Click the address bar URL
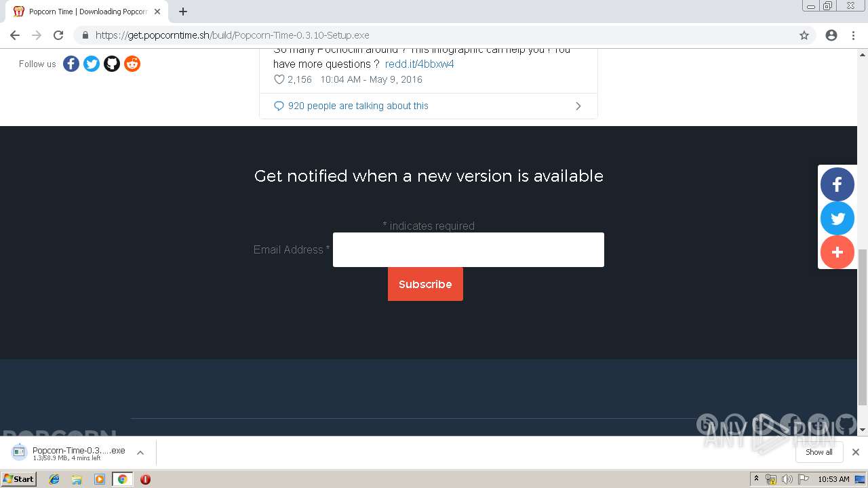Screen dimensions: 868x488 [232, 35]
